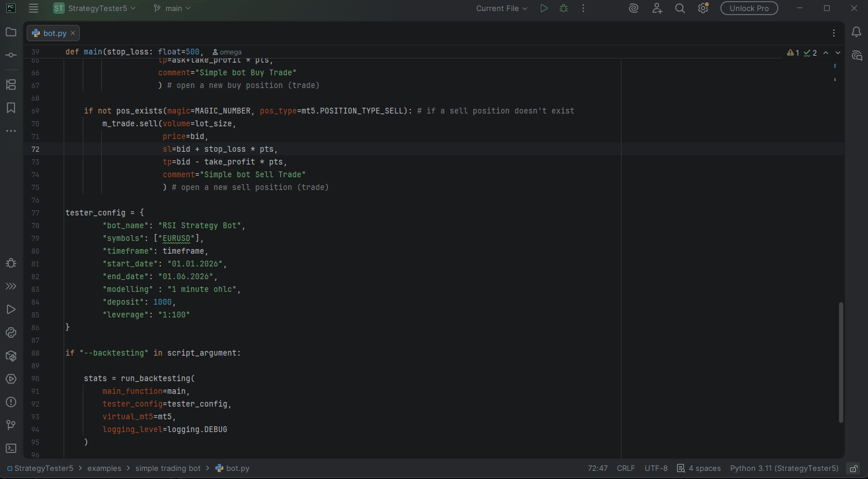Open the Terminal tool window
This screenshot has width=868, height=479.
tap(11, 448)
